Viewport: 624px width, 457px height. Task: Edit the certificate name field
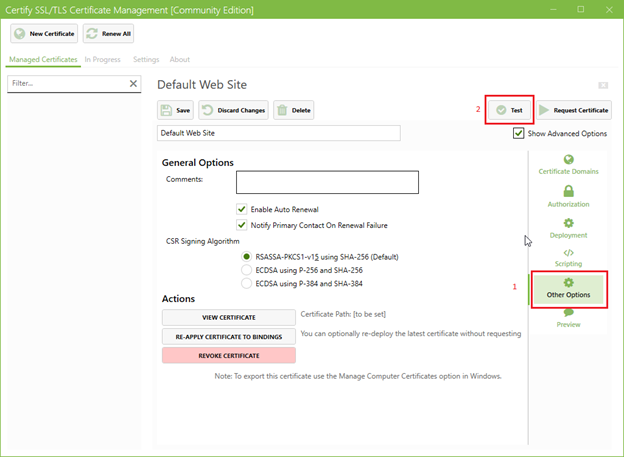point(279,133)
